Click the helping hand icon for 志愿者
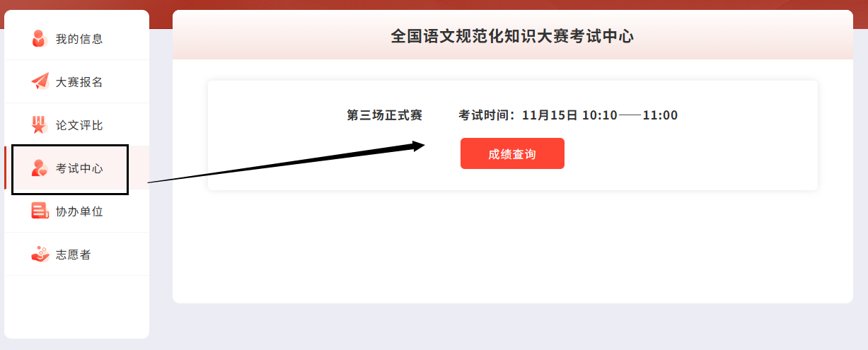The width and height of the screenshot is (868, 350). [x=40, y=254]
